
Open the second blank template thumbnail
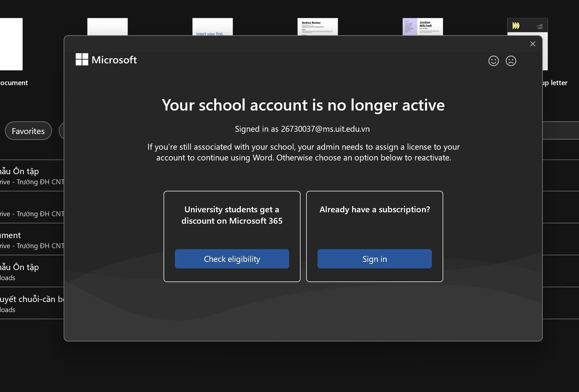(107, 26)
